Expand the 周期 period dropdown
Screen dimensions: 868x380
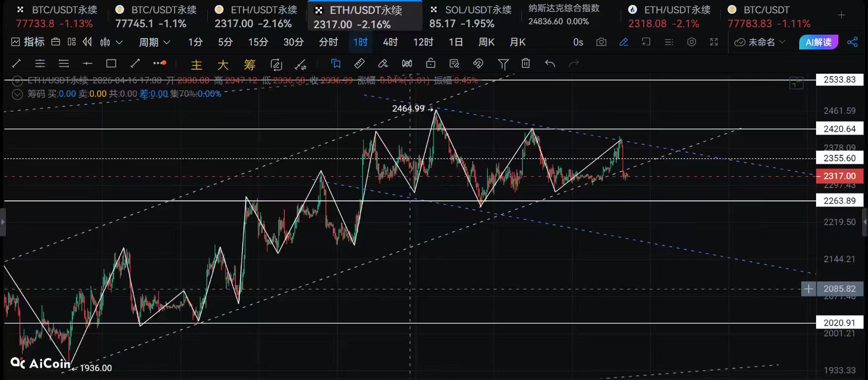tap(154, 42)
